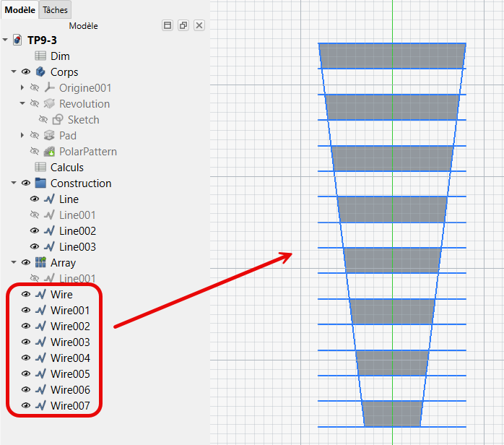
Task: Select the PolarPattern feature icon
Action: 49,152
